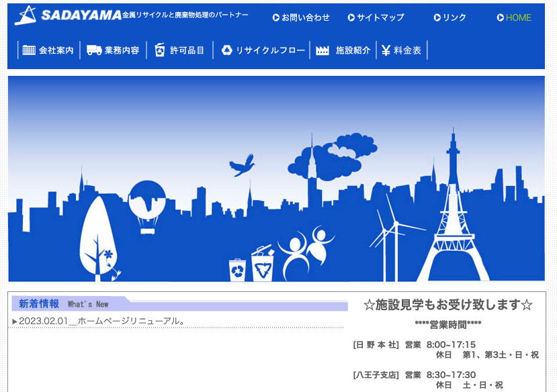Click the factory icon for 施設紹介
Screen dimensions: 557x392
[323, 50]
